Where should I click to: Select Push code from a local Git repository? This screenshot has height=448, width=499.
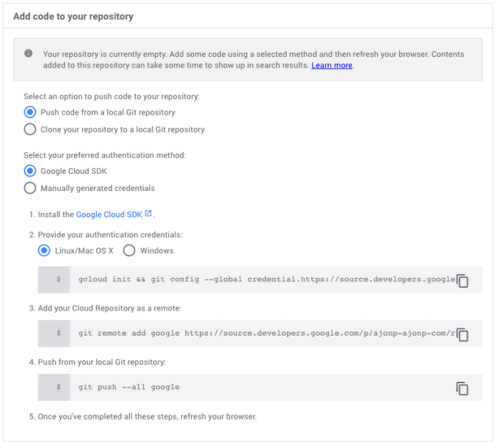(x=30, y=112)
